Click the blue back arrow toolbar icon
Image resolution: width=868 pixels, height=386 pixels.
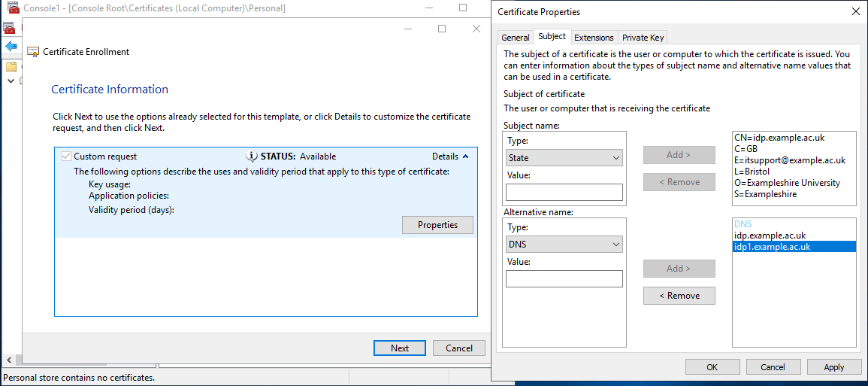coord(11,47)
